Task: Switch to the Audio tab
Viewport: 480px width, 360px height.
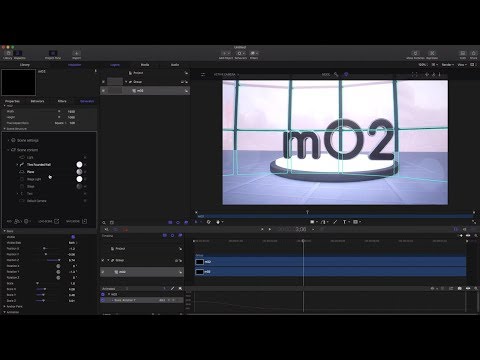Action: tap(175, 65)
